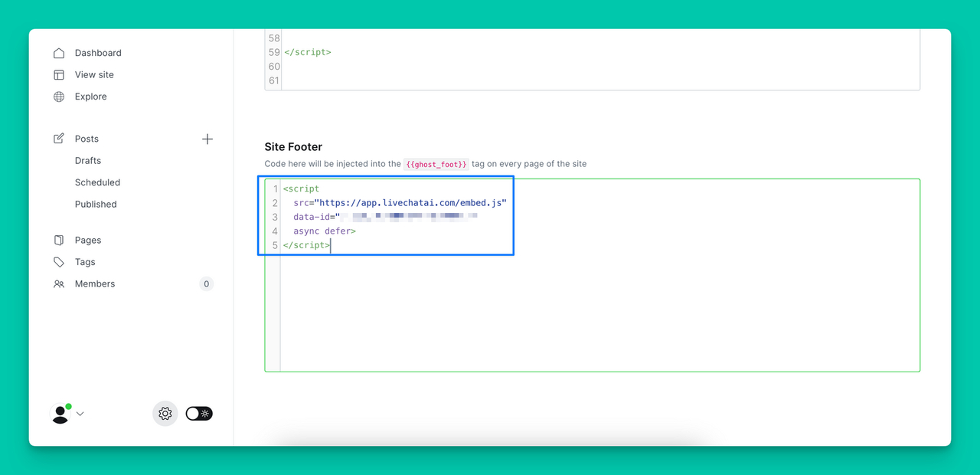Click the livechatai embed.js URL string

410,203
